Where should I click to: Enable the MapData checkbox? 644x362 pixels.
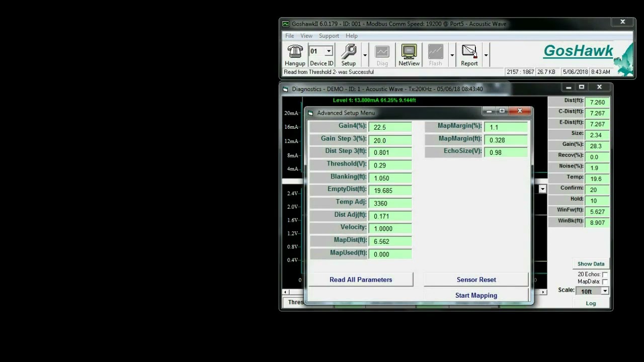coord(605,282)
